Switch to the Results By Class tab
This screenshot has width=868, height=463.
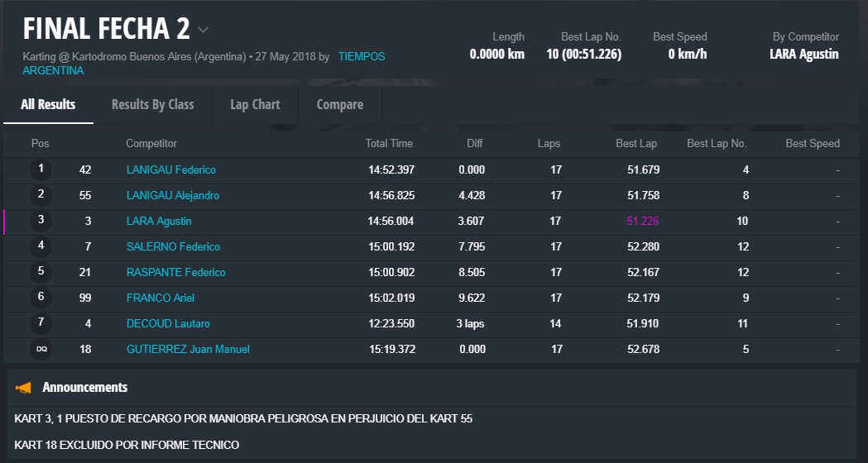[x=152, y=104]
